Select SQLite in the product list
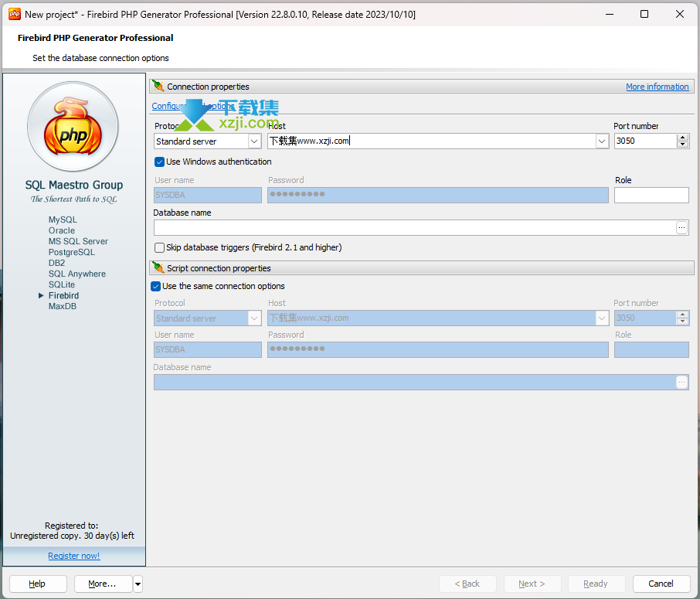This screenshot has height=599, width=700. coord(62,284)
